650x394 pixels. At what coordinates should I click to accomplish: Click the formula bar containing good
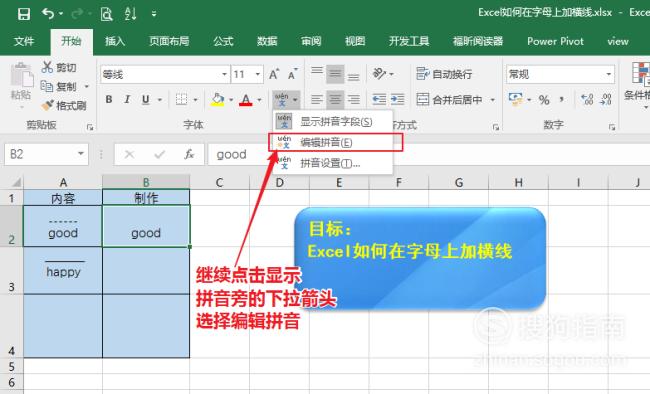click(x=429, y=154)
